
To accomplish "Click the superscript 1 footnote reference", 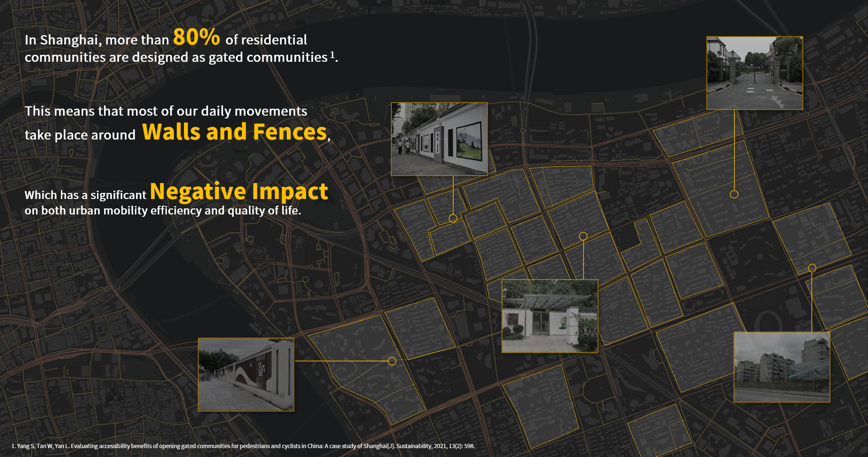I will click(x=332, y=54).
